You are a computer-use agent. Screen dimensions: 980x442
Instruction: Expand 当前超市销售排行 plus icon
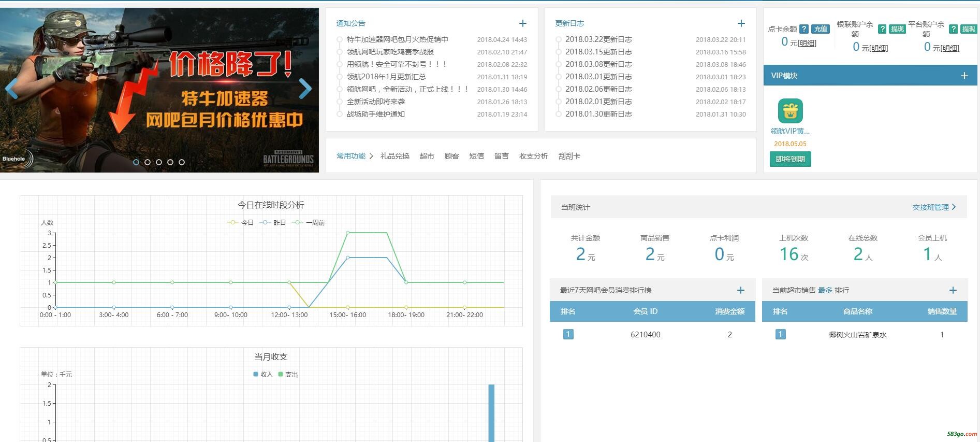pos(953,290)
